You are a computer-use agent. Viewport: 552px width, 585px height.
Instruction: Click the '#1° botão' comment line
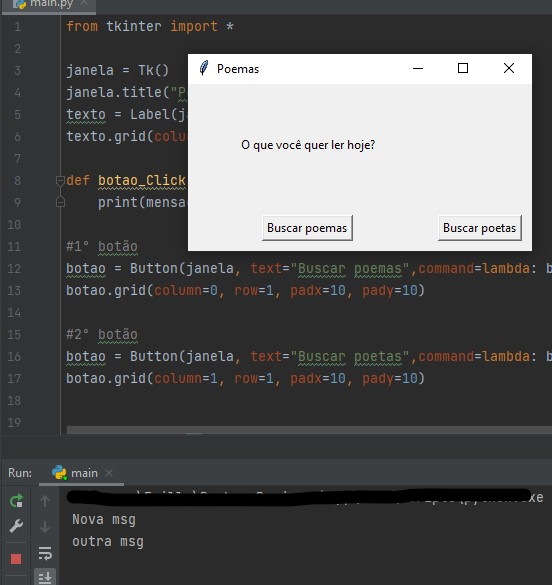102,246
